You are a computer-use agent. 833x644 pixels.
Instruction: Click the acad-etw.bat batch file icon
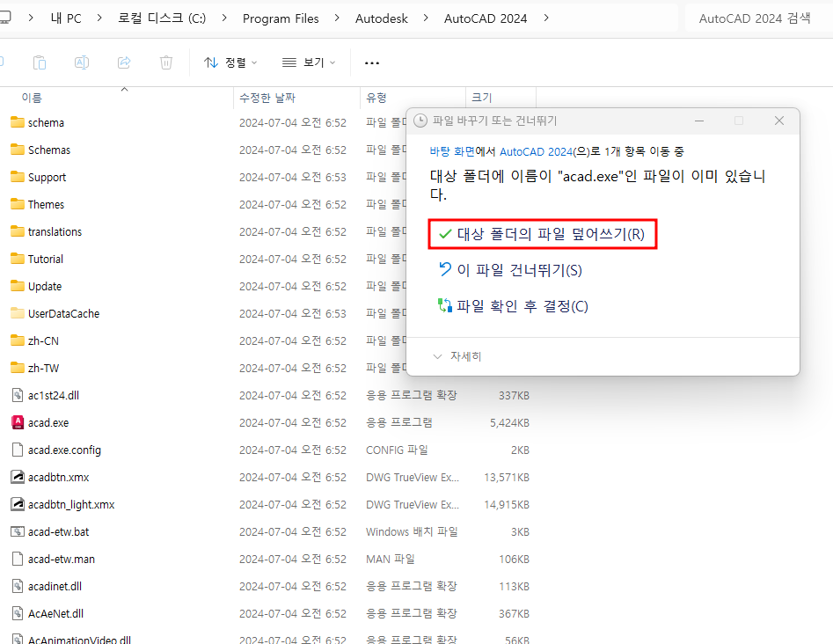click(x=18, y=531)
